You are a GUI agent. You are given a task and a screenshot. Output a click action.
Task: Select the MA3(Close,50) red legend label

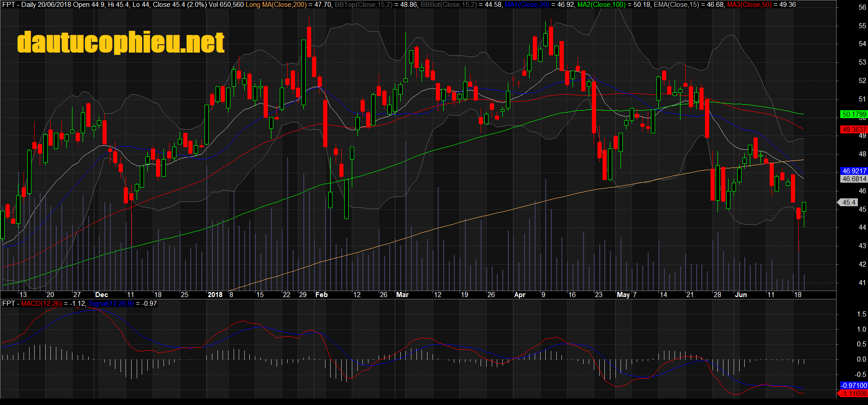749,5
